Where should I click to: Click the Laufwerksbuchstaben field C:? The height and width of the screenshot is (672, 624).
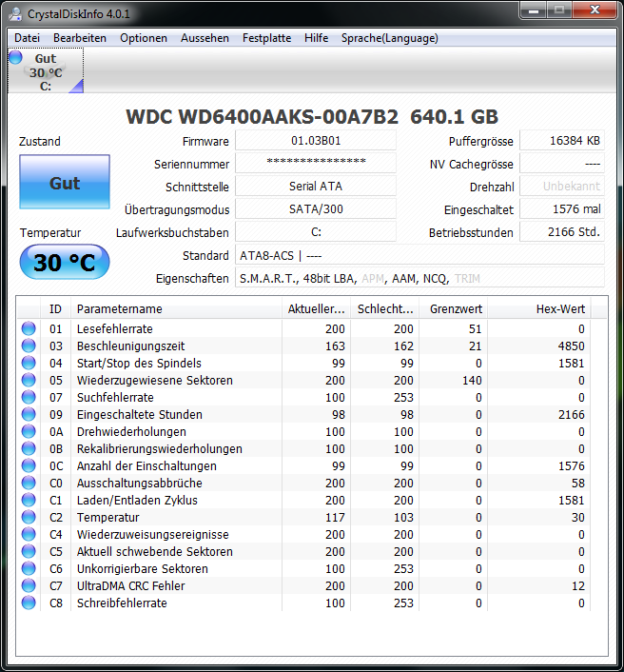click(316, 232)
